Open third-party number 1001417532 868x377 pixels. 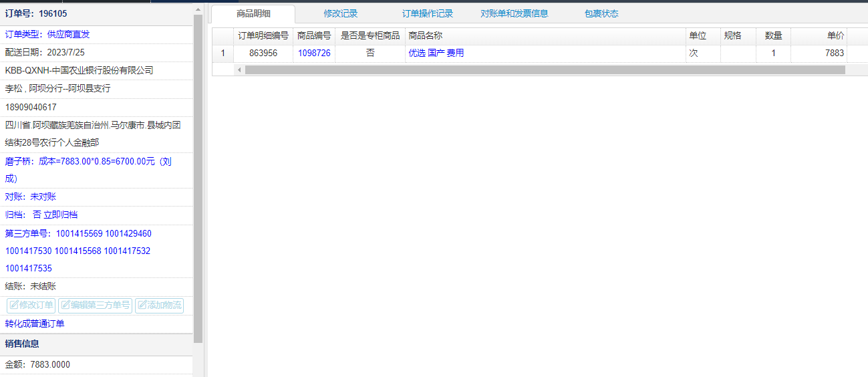point(127,251)
